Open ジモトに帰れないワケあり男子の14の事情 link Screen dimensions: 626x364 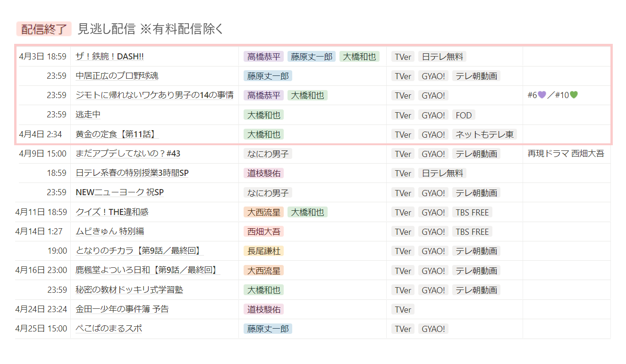pos(154,95)
